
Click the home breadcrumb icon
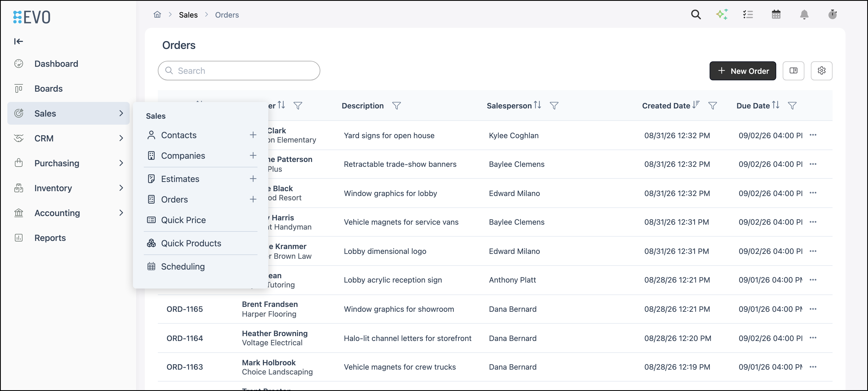pos(157,15)
